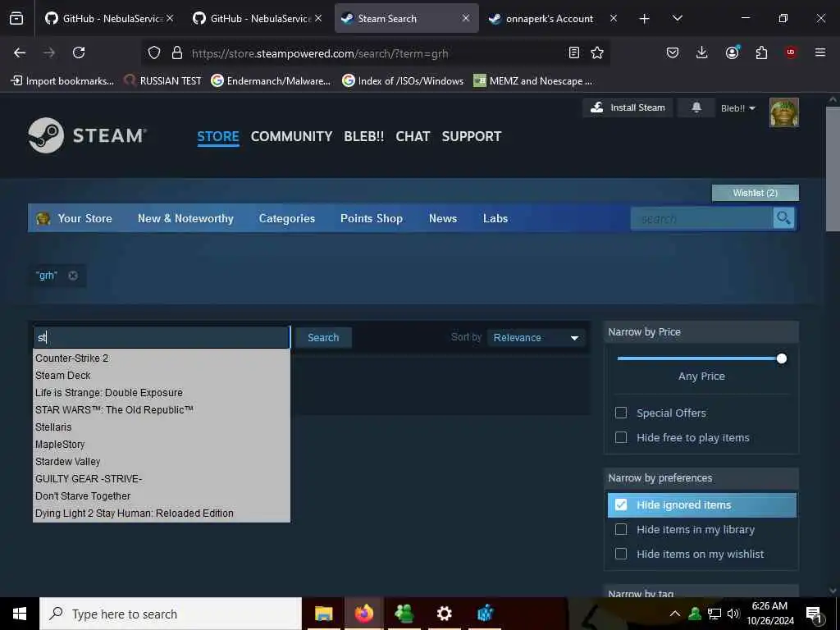
Task: Open the Firefox account icon
Action: coord(732,52)
